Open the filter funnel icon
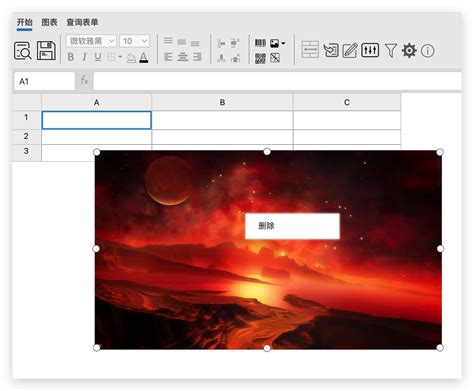Viewport: 474px width, 391px height. 391,51
